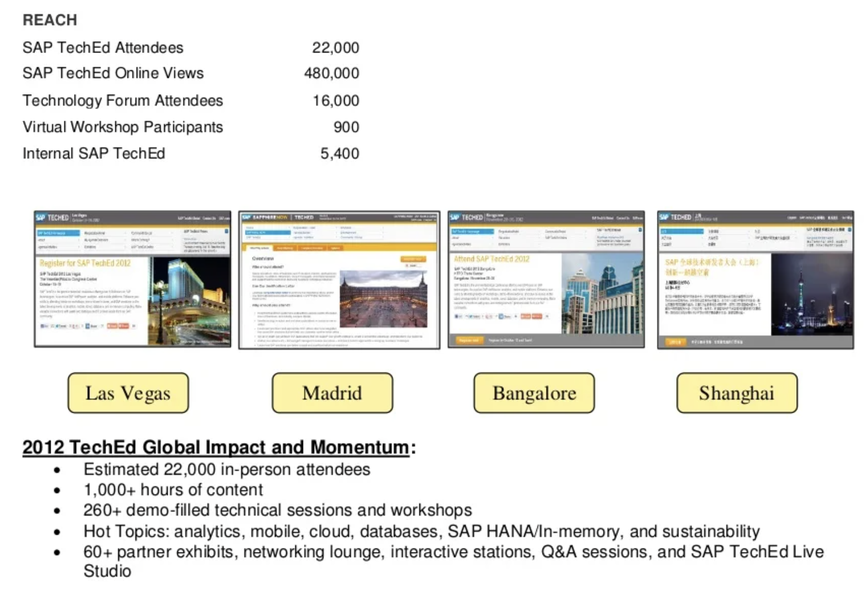
Task: Click the Bangalore label button
Action: coord(534,393)
